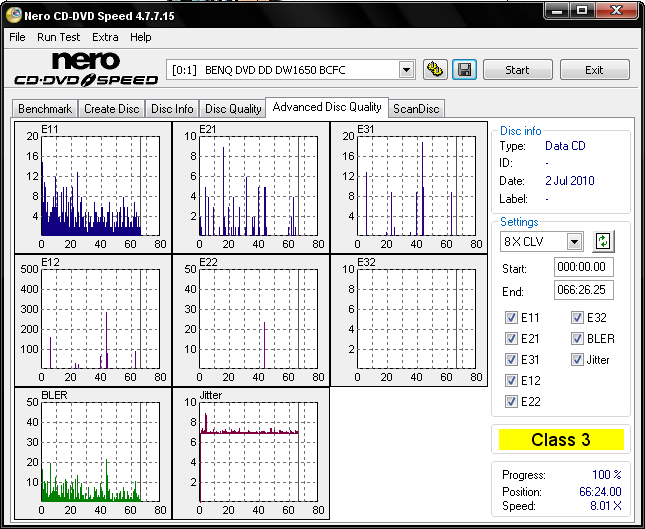Switch to the Benchmark tab
Screen dimensions: 645x529
(x=45, y=109)
